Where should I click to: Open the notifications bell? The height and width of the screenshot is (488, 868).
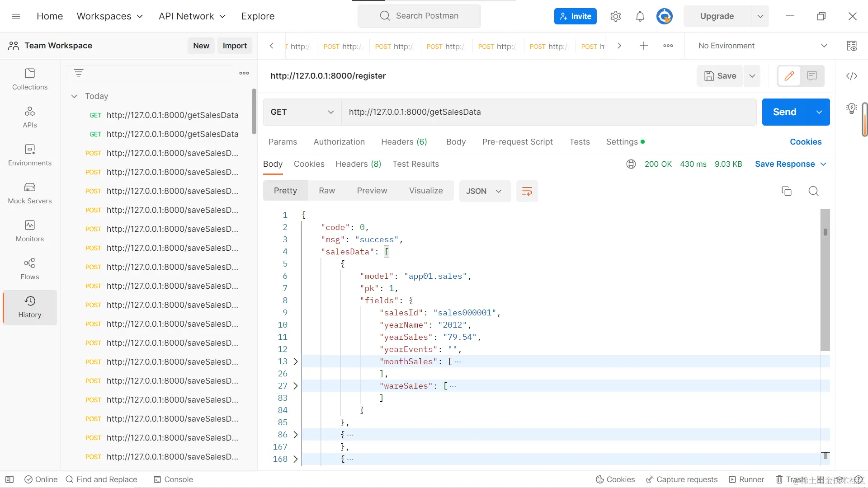tap(640, 16)
